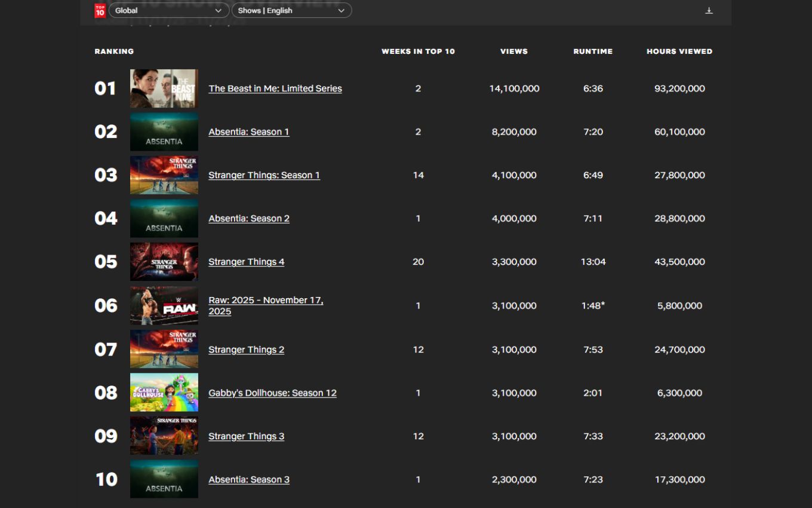Click the Weeks in Top 10 header
This screenshot has width=812, height=508.
point(418,51)
